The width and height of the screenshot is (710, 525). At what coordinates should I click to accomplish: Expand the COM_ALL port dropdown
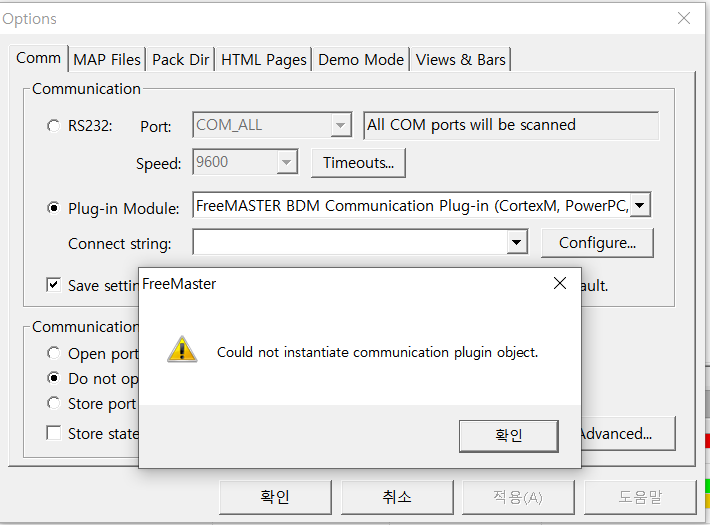[x=341, y=125]
